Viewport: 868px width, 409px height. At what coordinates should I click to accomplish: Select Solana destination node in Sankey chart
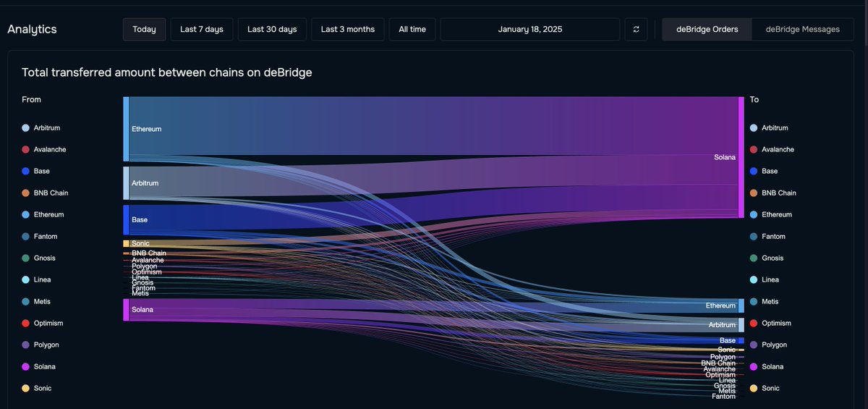point(741,157)
